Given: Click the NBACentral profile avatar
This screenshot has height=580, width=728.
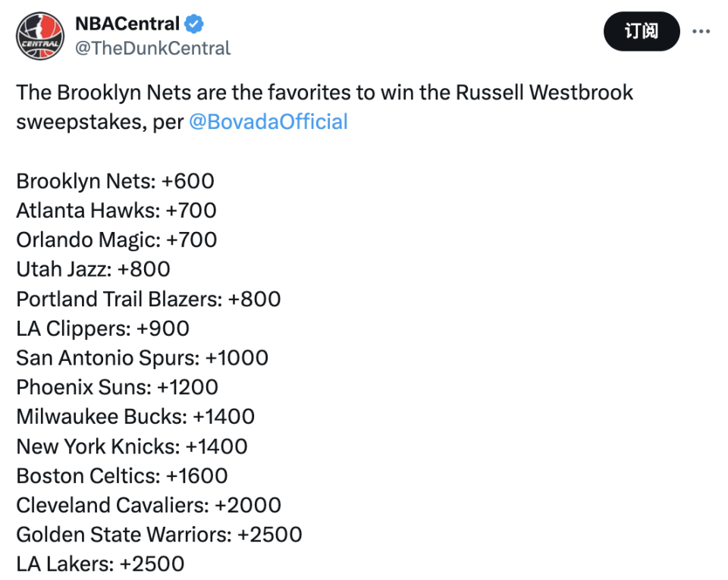Looking at the screenshot, I should [40, 36].
